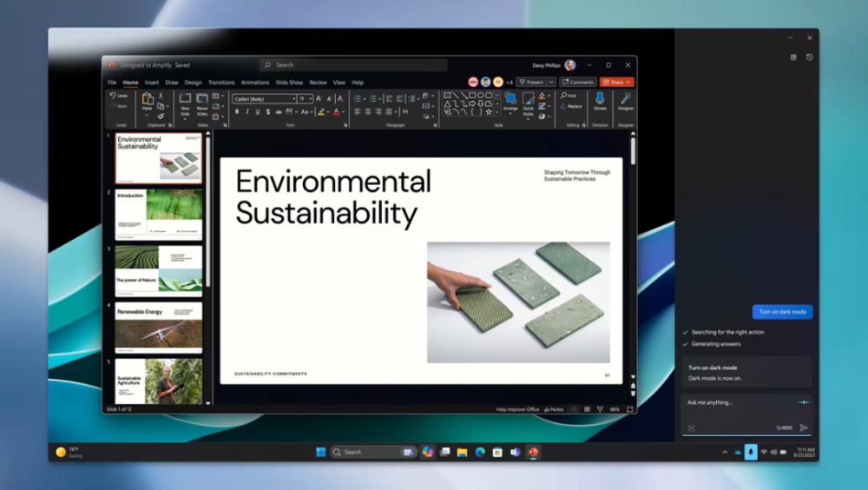868x490 pixels.
Task: Increase list indent level
Action: coord(399,99)
